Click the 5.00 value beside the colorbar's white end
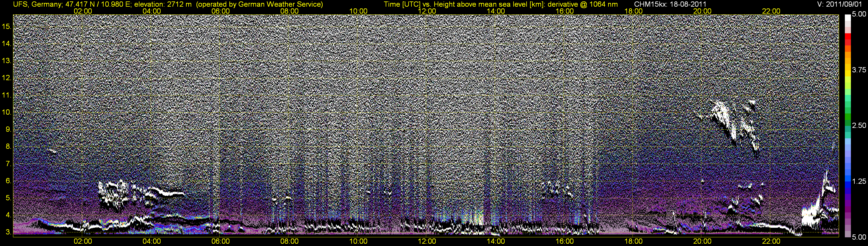Image resolution: width=868 pixels, height=246 pixels. (859, 14)
